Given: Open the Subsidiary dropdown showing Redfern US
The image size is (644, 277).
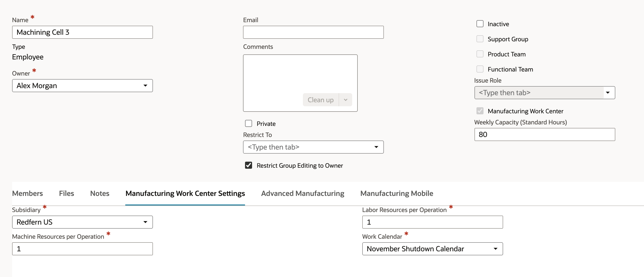Looking at the screenshot, I should 83,222.
